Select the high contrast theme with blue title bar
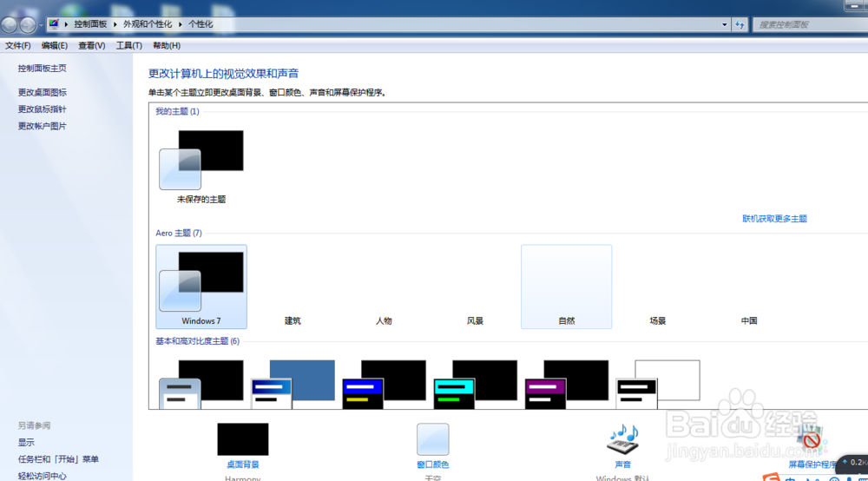This screenshot has width=868, height=481. [384, 384]
